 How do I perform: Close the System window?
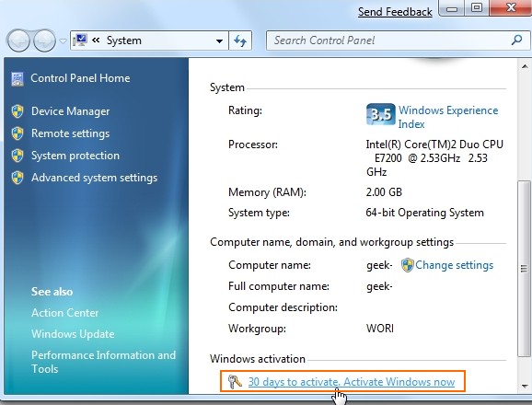point(511,7)
